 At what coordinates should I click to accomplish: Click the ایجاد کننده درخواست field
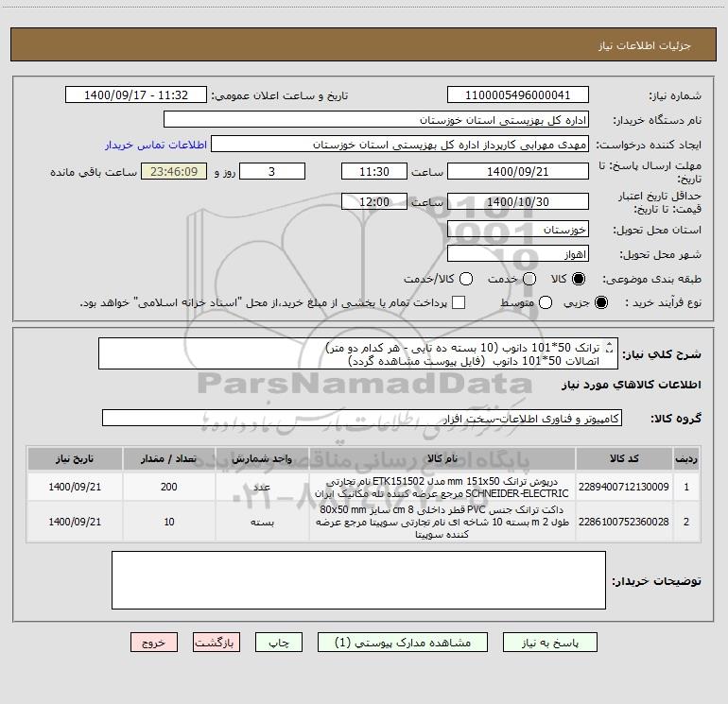point(400,145)
